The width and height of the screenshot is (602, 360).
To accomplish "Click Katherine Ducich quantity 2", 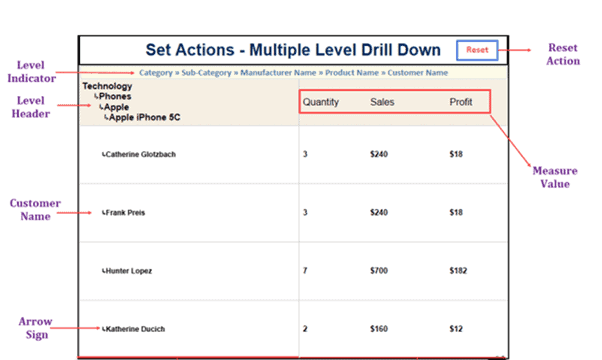I will pyautogui.click(x=305, y=329).
